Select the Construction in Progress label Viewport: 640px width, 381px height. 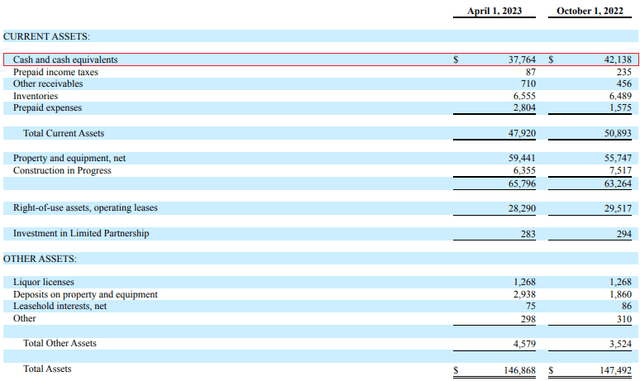[x=62, y=170]
